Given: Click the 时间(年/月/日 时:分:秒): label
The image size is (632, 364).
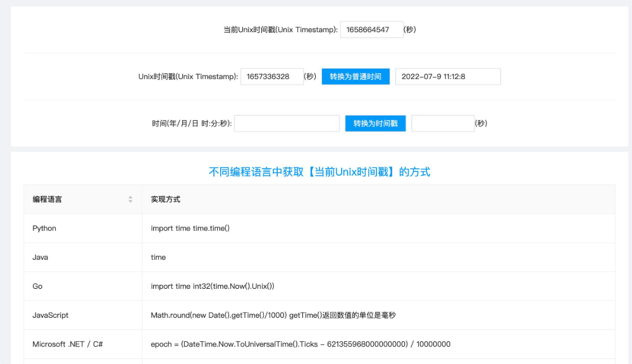Looking at the screenshot, I should tap(192, 124).
